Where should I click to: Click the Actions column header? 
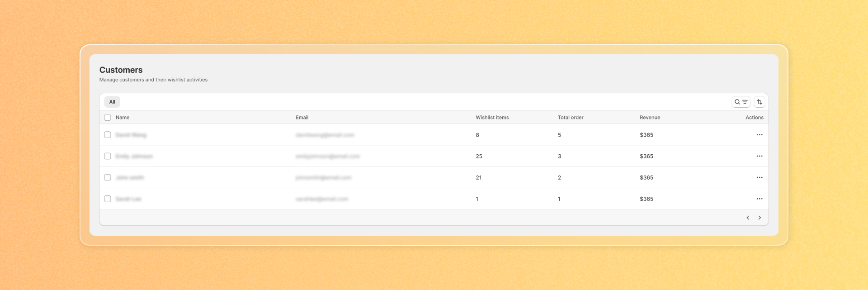[x=755, y=117]
